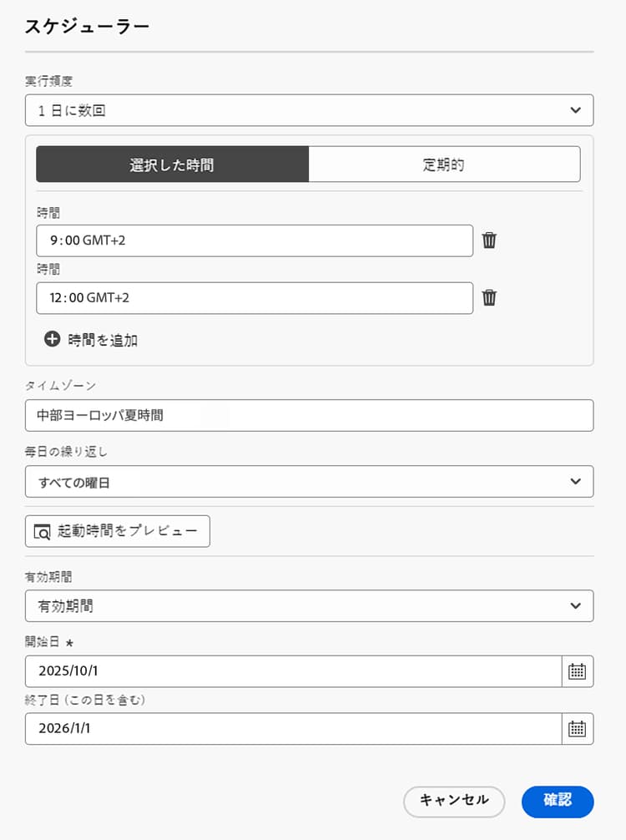Click the 確認 button
This screenshot has height=840, width=626.
[x=558, y=801]
